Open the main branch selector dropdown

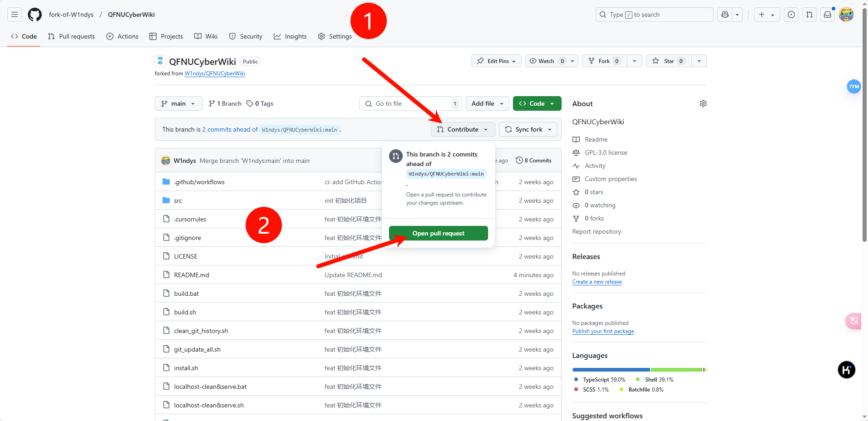click(178, 103)
